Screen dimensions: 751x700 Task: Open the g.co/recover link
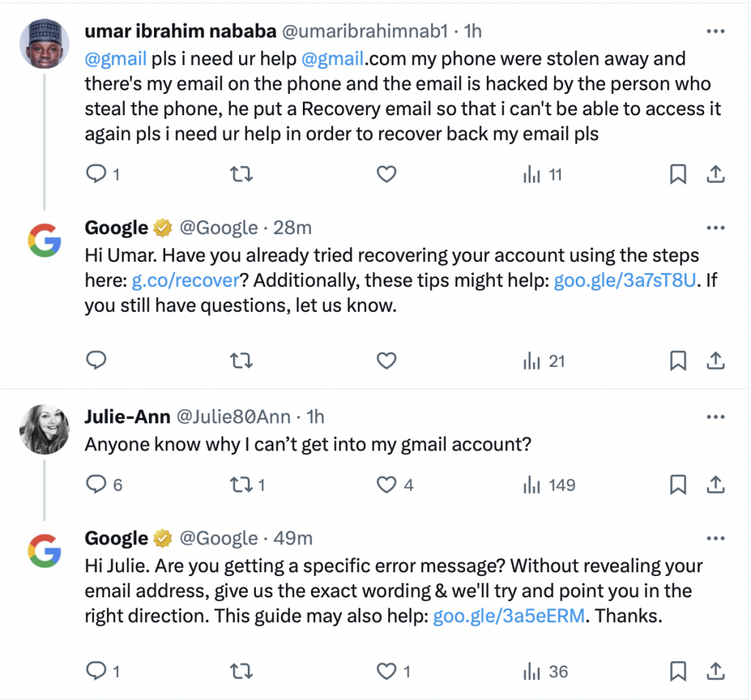185,280
